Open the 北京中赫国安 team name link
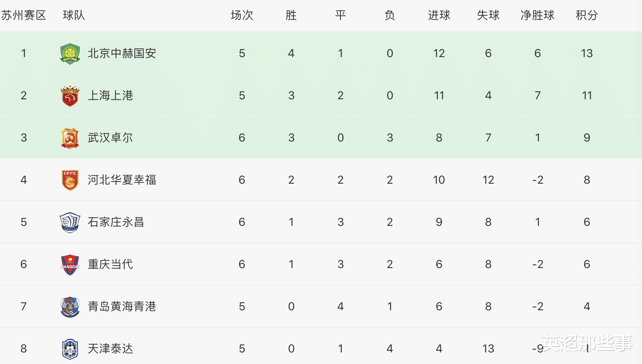 click(122, 53)
